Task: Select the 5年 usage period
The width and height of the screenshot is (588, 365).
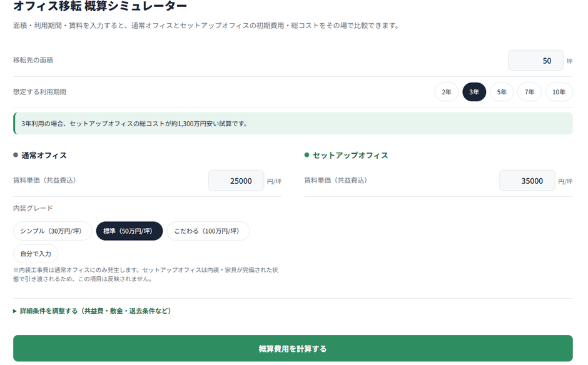Action: (x=502, y=92)
